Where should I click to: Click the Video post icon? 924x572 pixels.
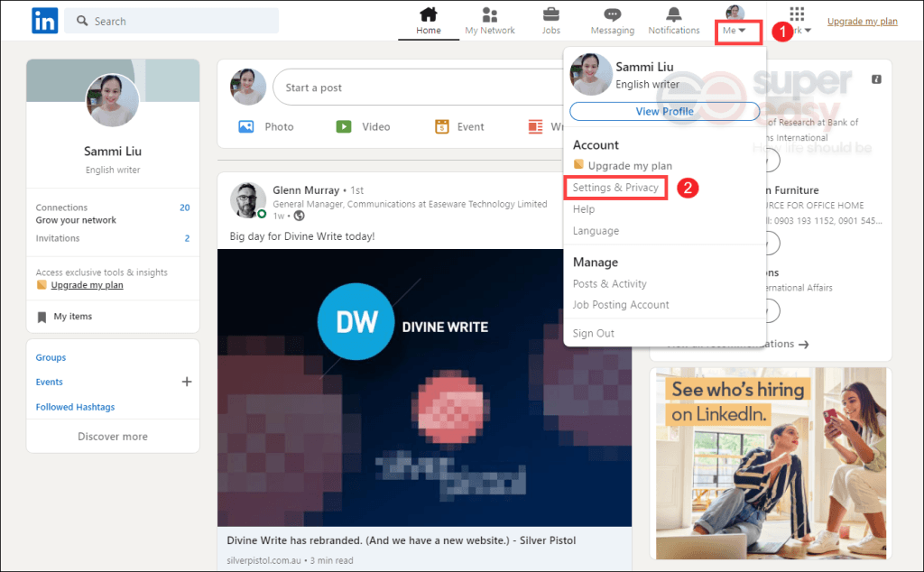(344, 126)
